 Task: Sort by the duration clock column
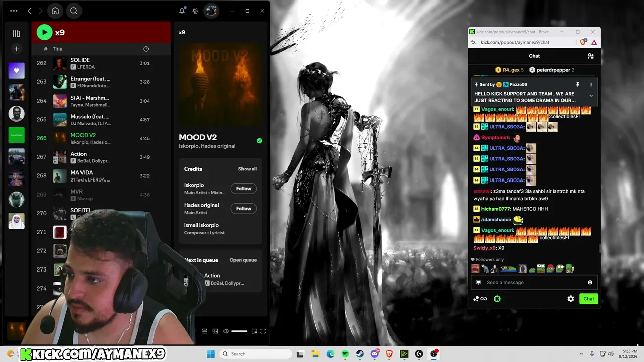[146, 49]
